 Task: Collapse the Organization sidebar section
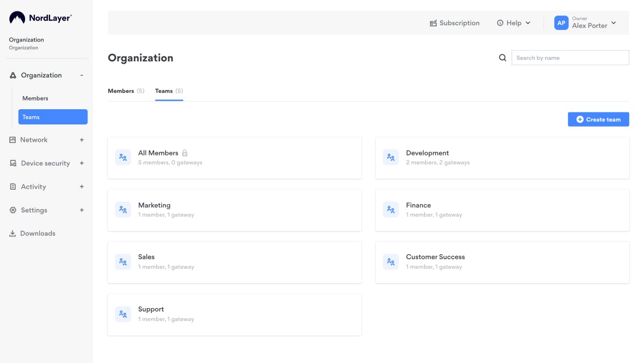[x=82, y=76]
